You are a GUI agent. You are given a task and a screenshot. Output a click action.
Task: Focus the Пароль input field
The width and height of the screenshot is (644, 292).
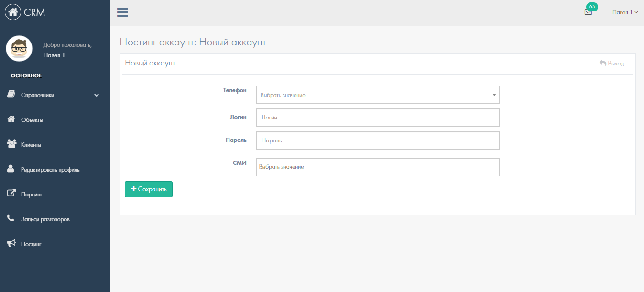point(378,141)
